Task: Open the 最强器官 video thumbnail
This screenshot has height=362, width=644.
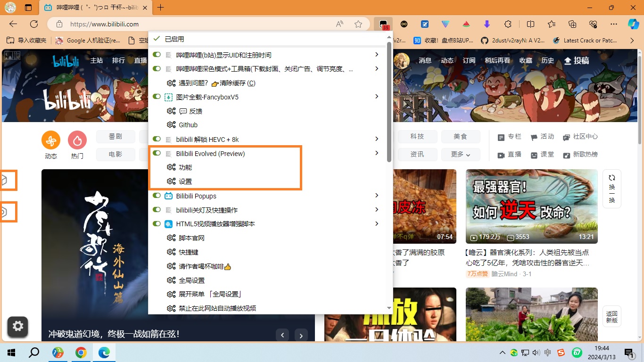Action: (x=531, y=206)
